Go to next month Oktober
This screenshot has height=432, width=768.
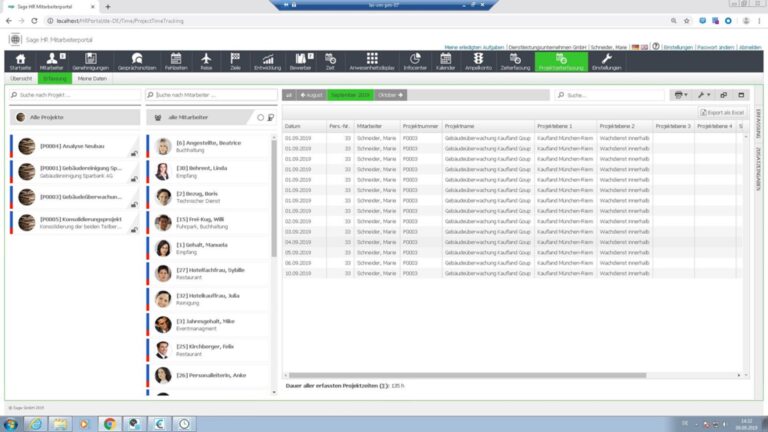point(392,95)
